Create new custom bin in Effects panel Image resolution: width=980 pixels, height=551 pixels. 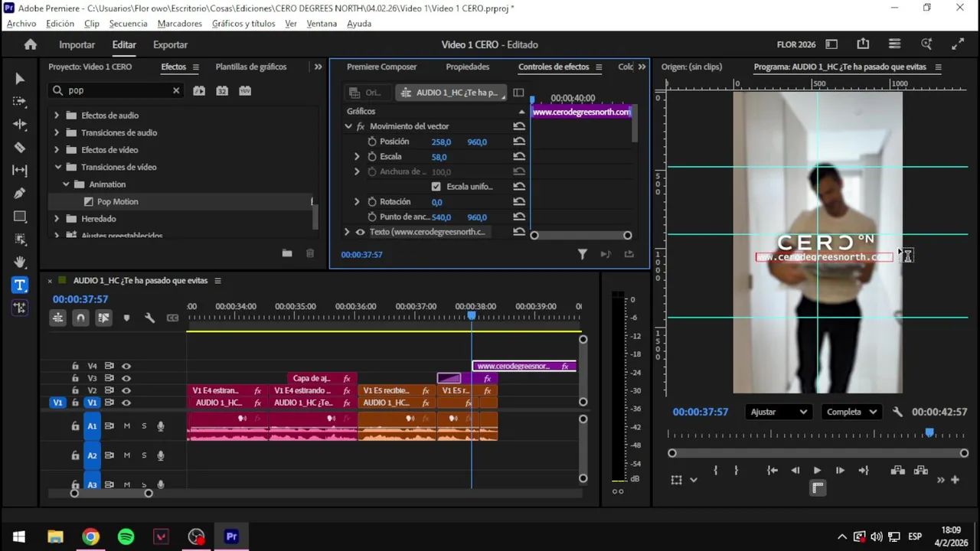(x=286, y=253)
